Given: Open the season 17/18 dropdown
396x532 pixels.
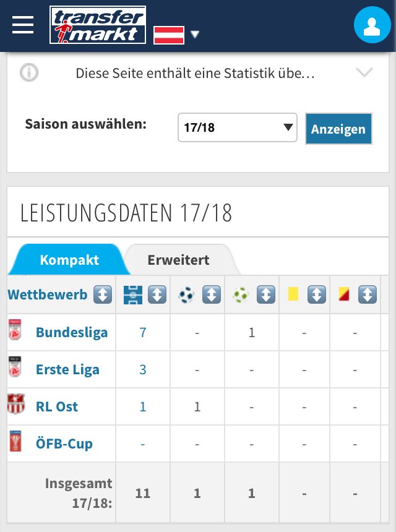Looking at the screenshot, I should (238, 127).
